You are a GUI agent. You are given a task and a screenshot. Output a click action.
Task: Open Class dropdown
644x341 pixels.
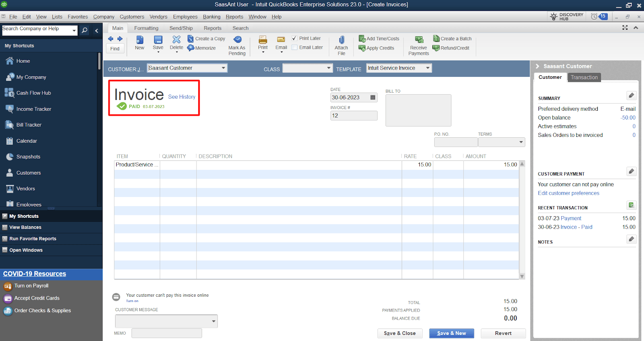[329, 68]
